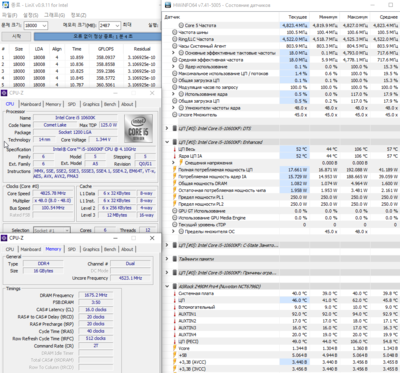Click the Intel Core i5 logo badge
This screenshot has height=373, width=400.
pos(139,129)
